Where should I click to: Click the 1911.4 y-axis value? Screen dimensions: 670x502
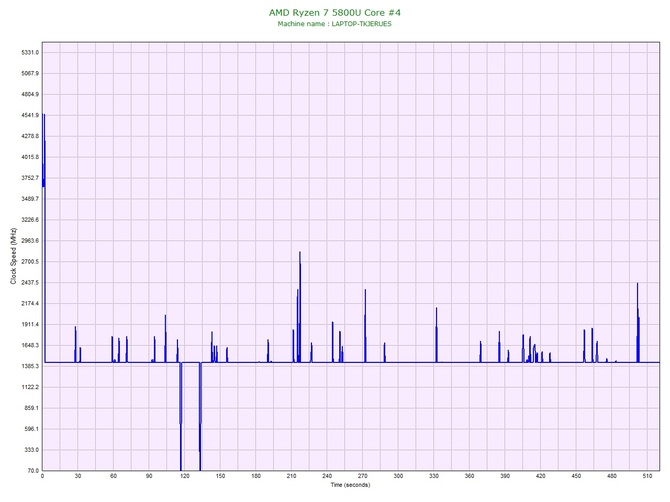[30, 325]
